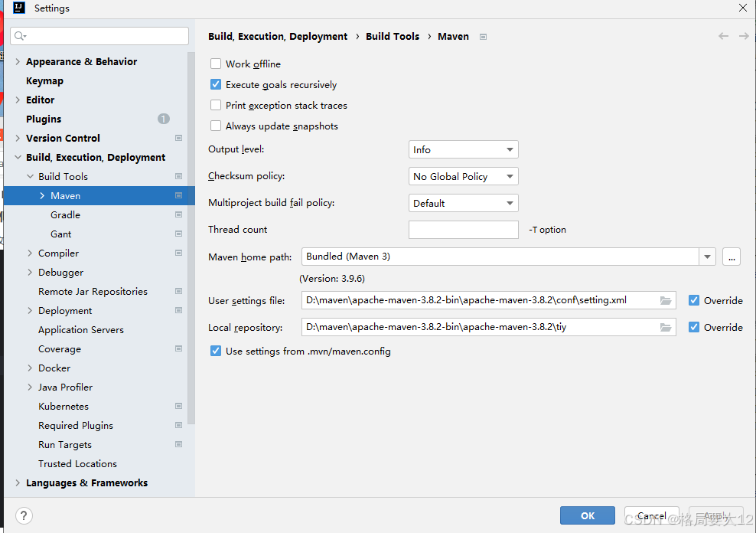Select Gradle under Build Tools

[x=65, y=214]
